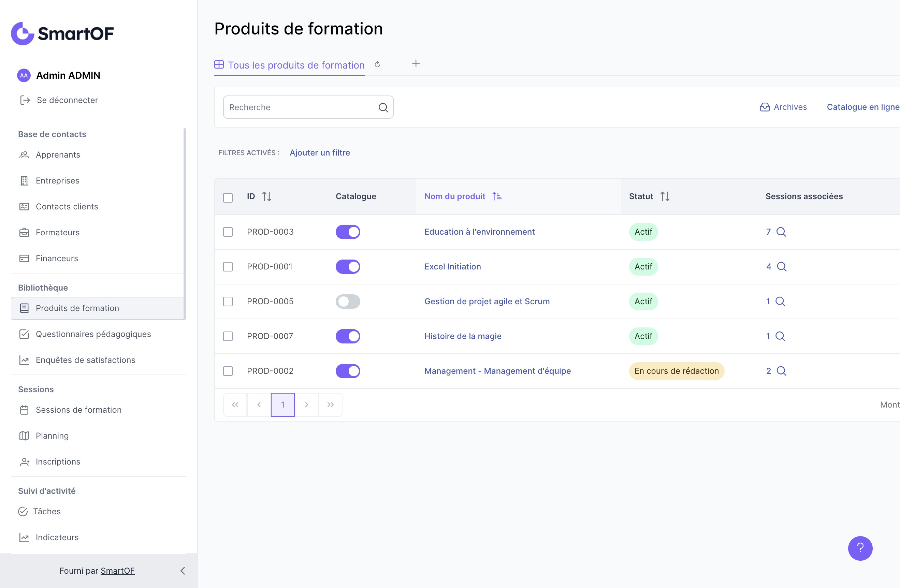Click the sidebar vertical scrollbar

(x=185, y=223)
